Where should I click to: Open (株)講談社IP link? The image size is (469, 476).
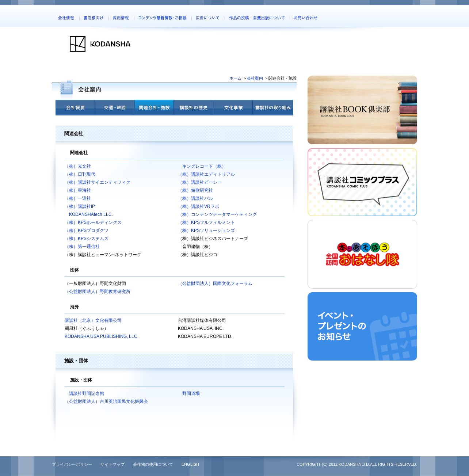click(80, 206)
